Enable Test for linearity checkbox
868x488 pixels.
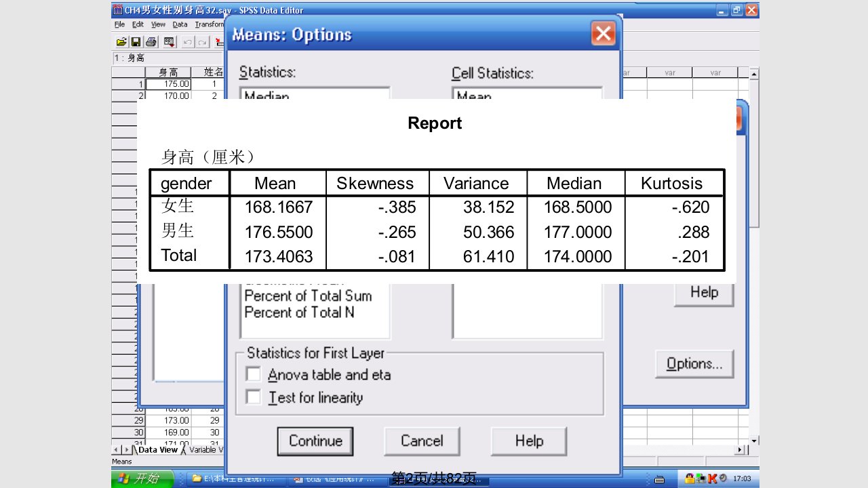coord(253,397)
